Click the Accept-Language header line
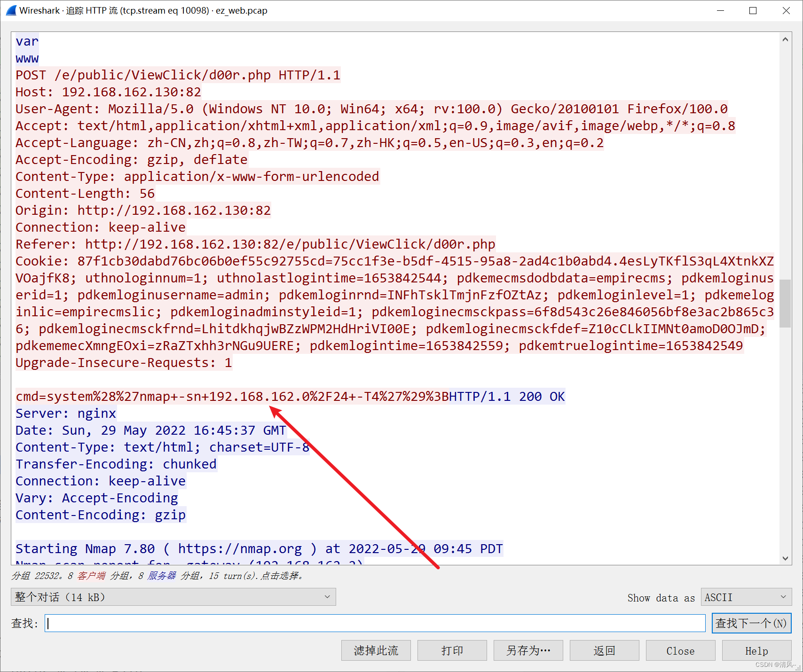 pyautogui.click(x=309, y=143)
